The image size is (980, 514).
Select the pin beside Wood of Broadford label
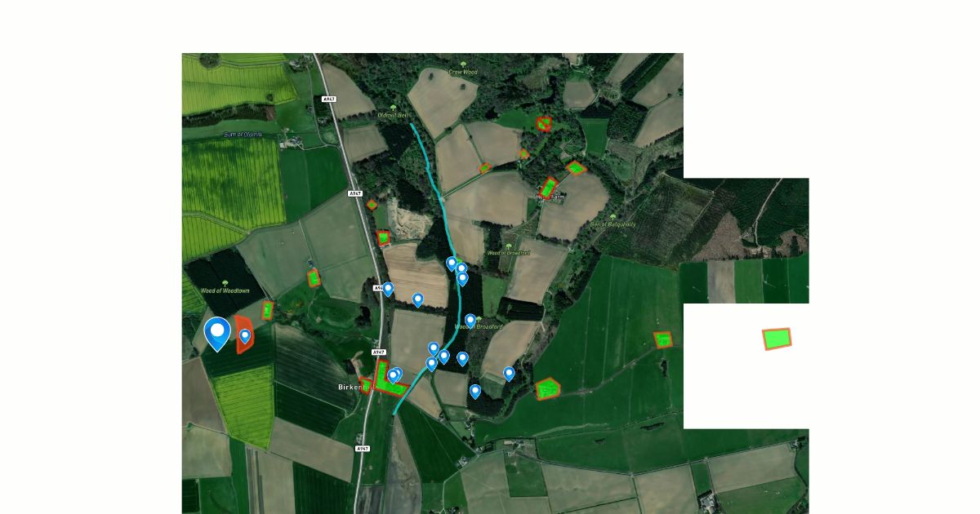[470, 321]
